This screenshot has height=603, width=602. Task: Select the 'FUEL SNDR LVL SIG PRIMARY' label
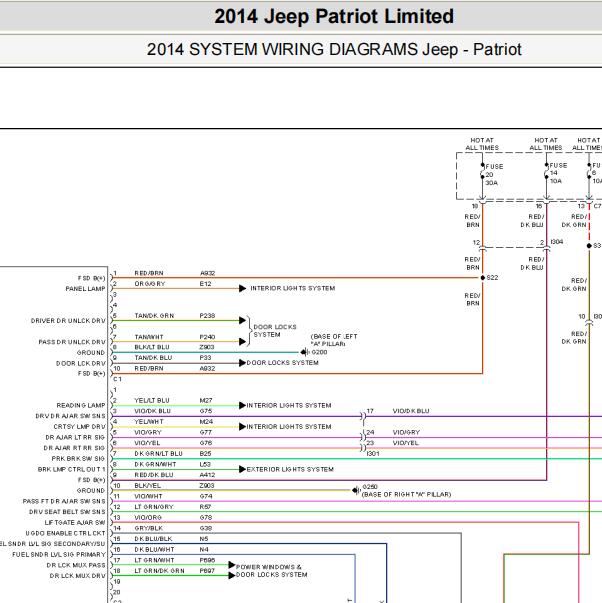coord(59,555)
